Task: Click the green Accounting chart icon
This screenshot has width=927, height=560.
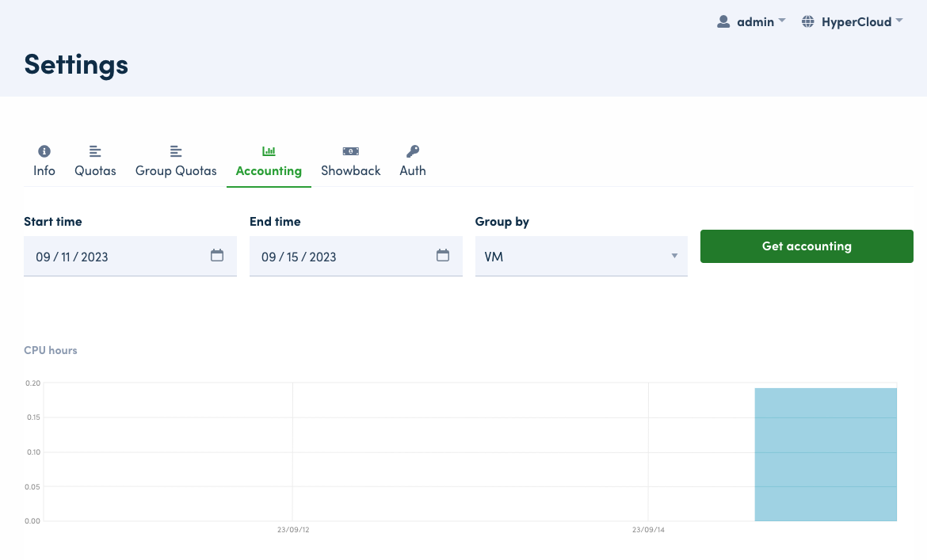Action: (269, 150)
